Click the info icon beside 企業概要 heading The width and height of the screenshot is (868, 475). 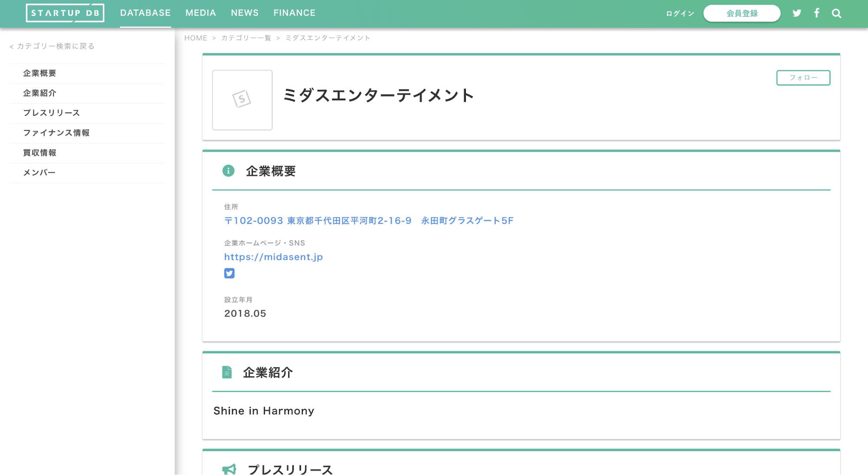(x=229, y=171)
